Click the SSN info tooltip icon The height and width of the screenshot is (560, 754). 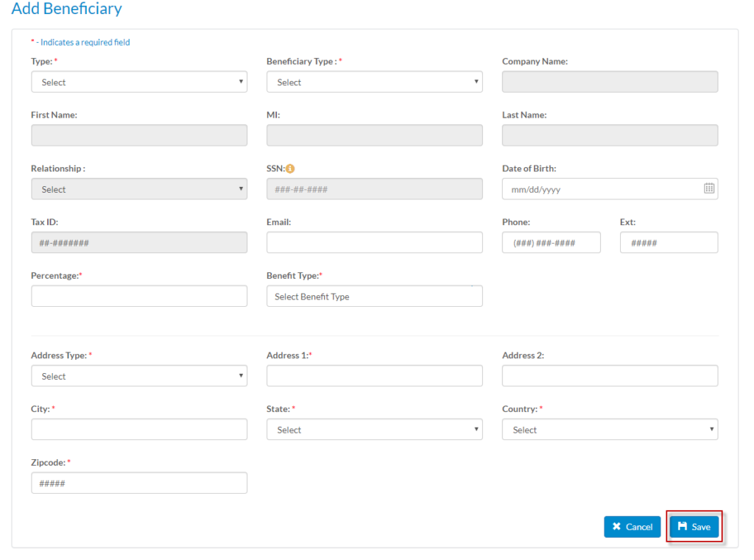[289, 168]
